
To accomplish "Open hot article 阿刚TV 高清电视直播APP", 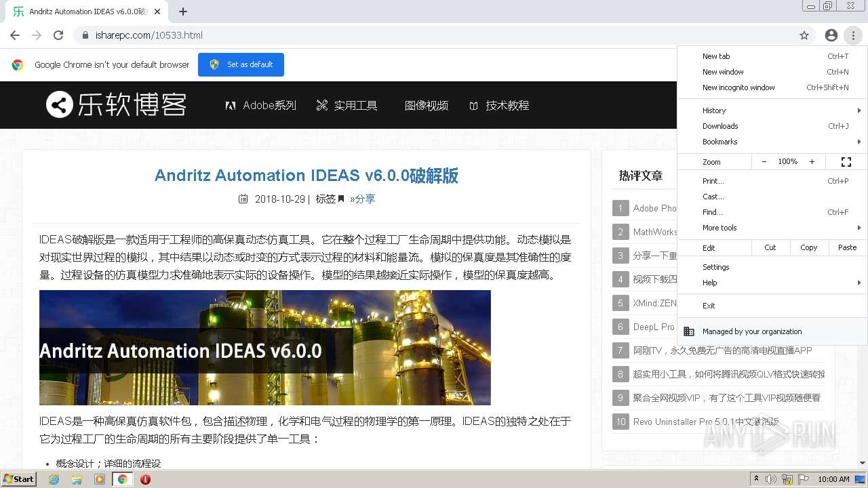I will pos(723,350).
